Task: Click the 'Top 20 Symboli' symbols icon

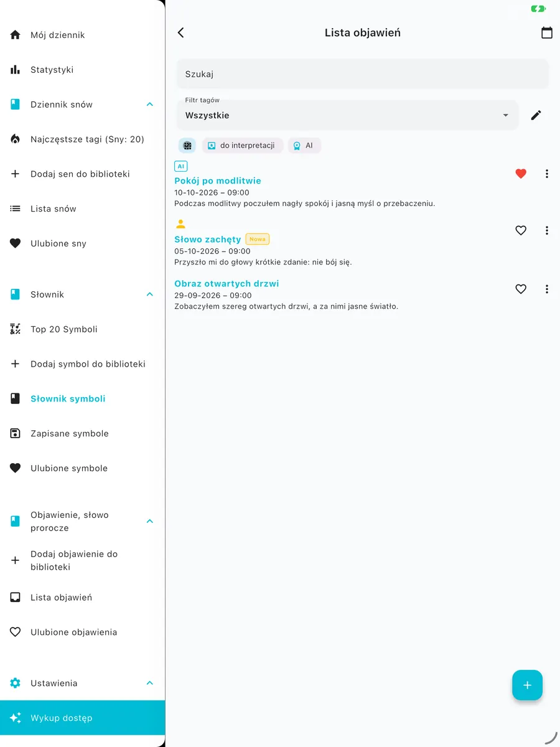Action: (x=16, y=329)
